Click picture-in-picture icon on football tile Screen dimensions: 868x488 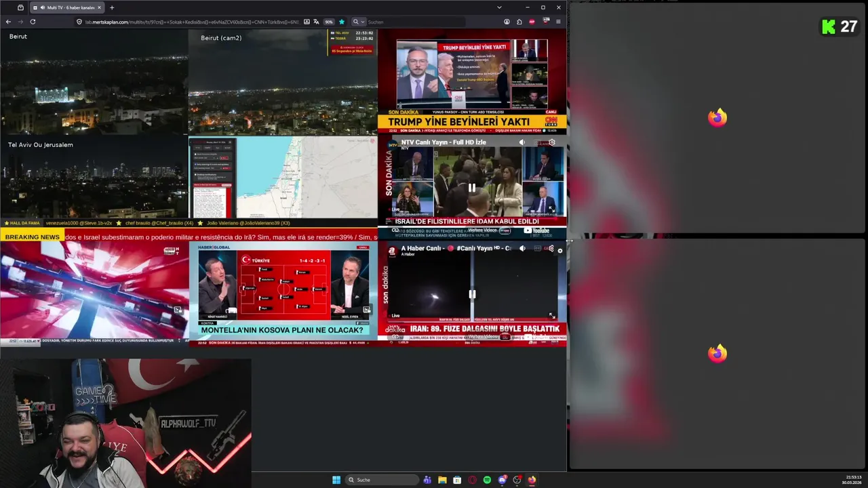[367, 310]
